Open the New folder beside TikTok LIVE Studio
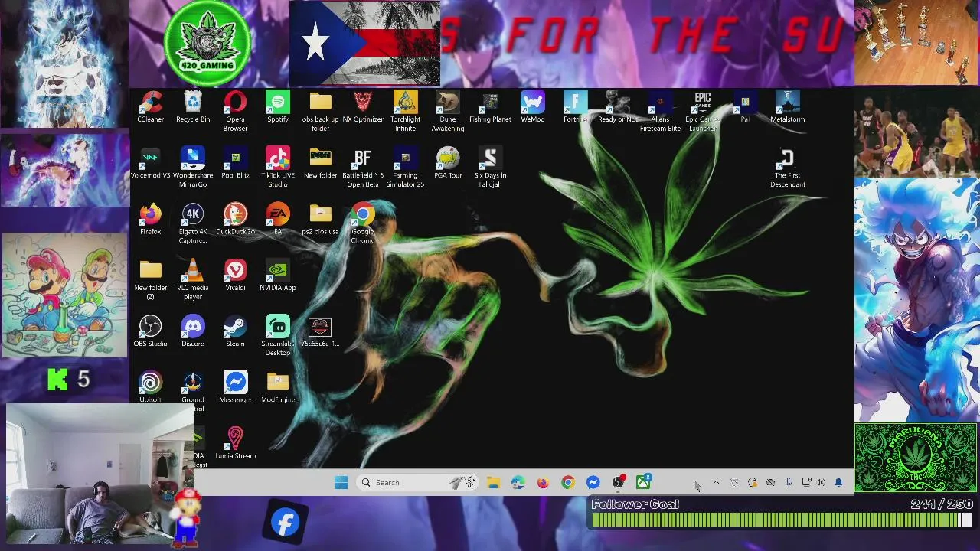The height and width of the screenshot is (551, 980). [x=320, y=163]
